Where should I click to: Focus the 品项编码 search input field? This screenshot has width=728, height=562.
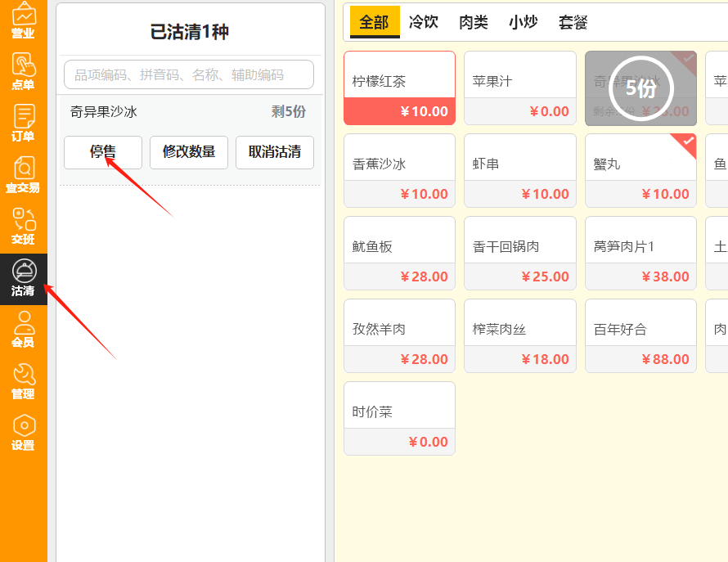[189, 74]
